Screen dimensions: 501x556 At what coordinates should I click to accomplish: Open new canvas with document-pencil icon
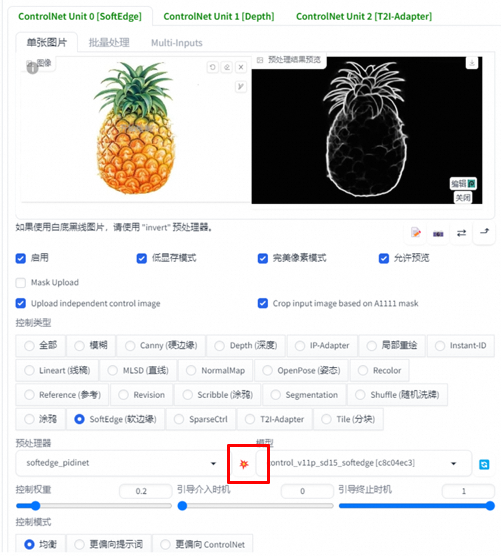pos(416,233)
